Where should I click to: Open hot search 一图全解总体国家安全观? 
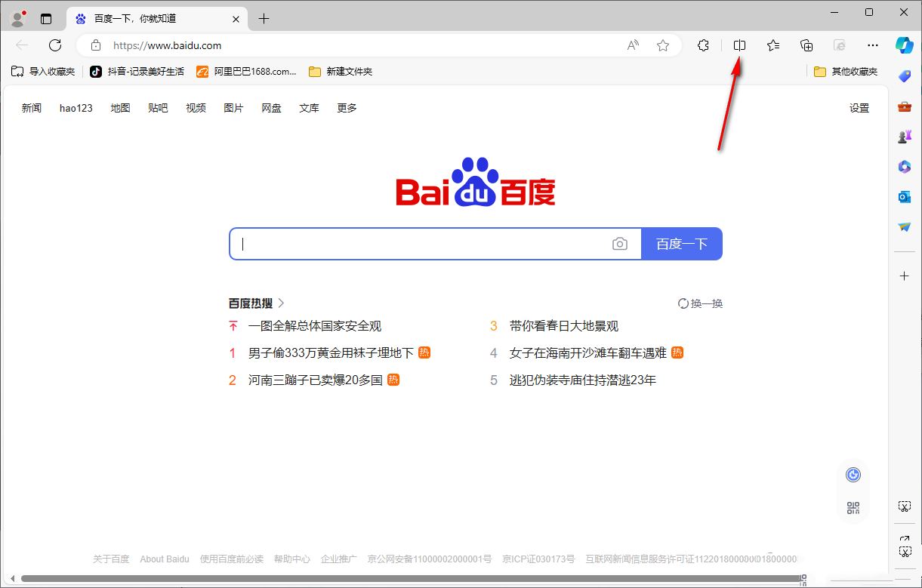pos(315,326)
